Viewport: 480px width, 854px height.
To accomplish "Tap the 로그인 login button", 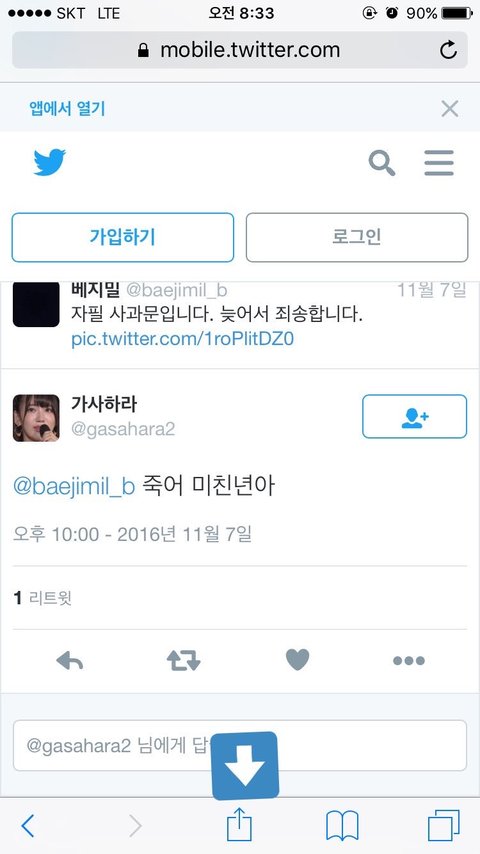I will pos(357,237).
